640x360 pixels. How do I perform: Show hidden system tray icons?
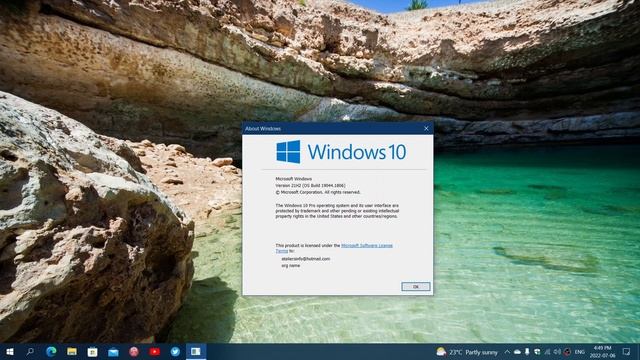tap(507, 352)
